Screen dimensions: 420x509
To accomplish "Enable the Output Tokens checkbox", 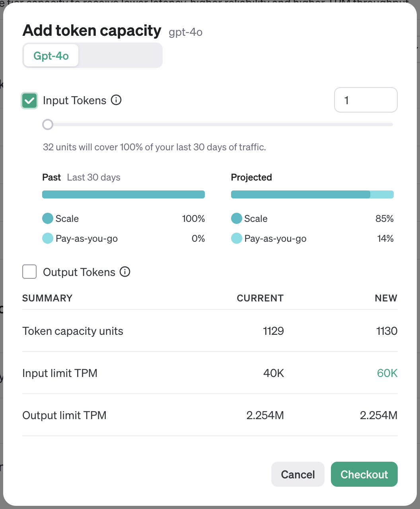I will tap(29, 272).
